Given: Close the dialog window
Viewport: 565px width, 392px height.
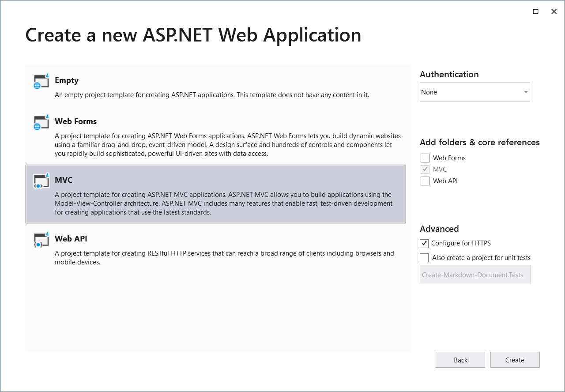Looking at the screenshot, I should (x=554, y=11).
